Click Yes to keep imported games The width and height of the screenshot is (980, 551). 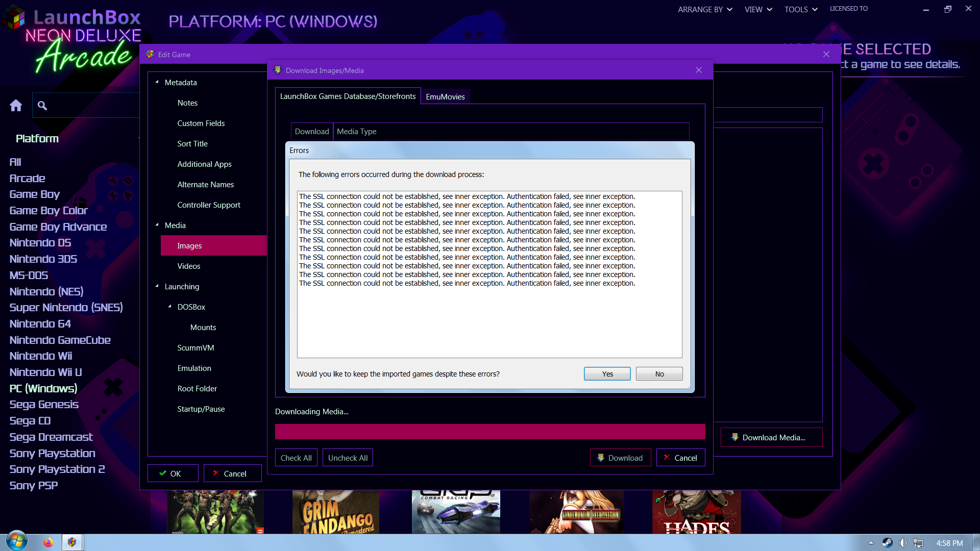click(x=607, y=374)
